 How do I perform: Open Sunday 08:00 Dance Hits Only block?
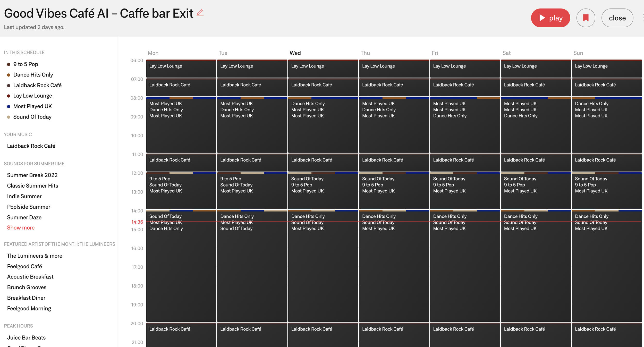607,125
